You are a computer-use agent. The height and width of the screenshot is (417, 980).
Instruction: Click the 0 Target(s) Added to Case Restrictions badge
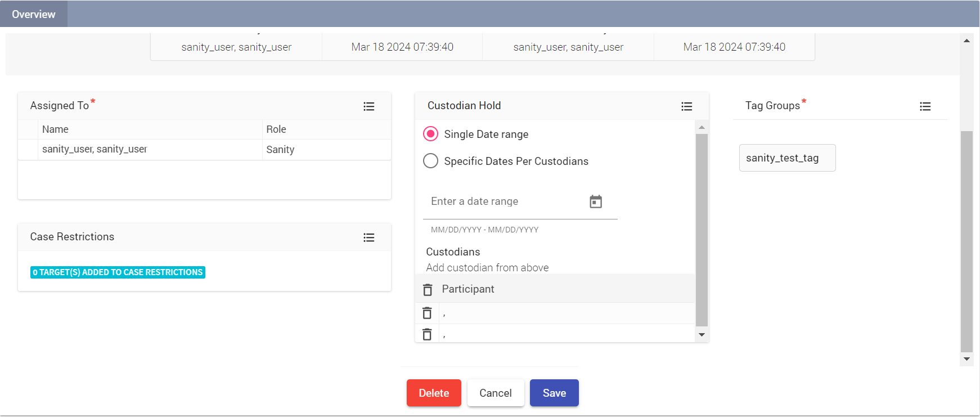[118, 272]
